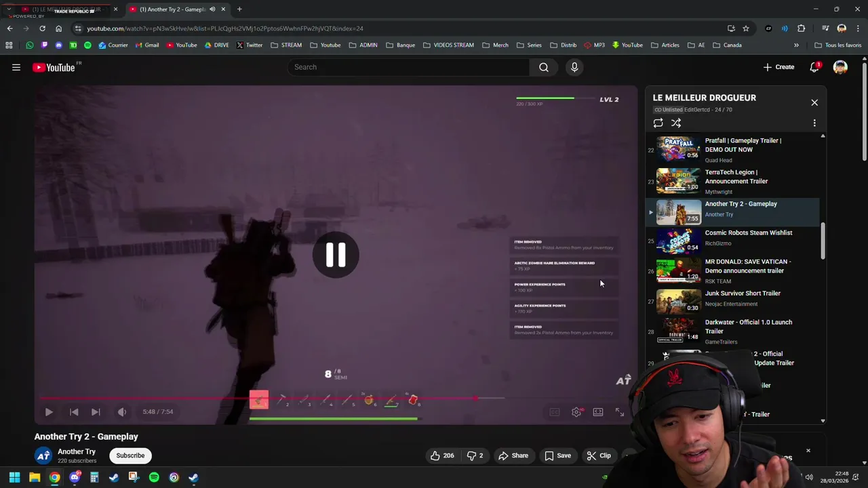The width and height of the screenshot is (868, 488).
Task: Switch the player to full screen
Action: (620, 411)
